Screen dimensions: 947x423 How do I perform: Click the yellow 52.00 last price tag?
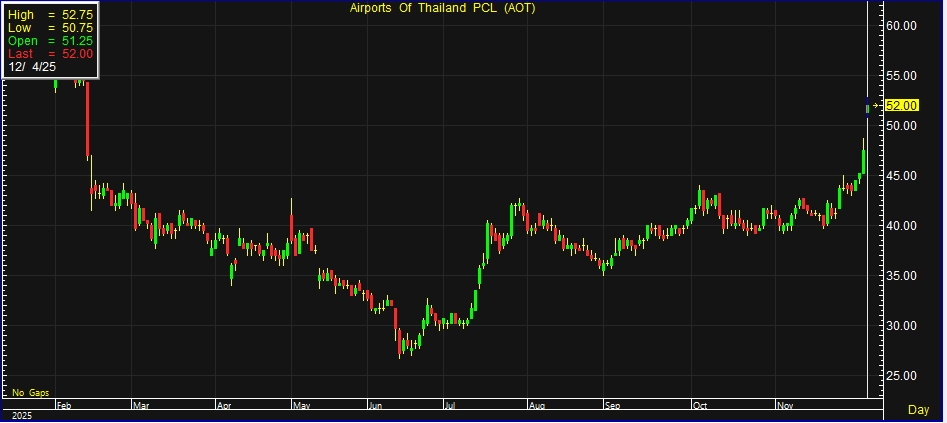[x=902, y=105]
